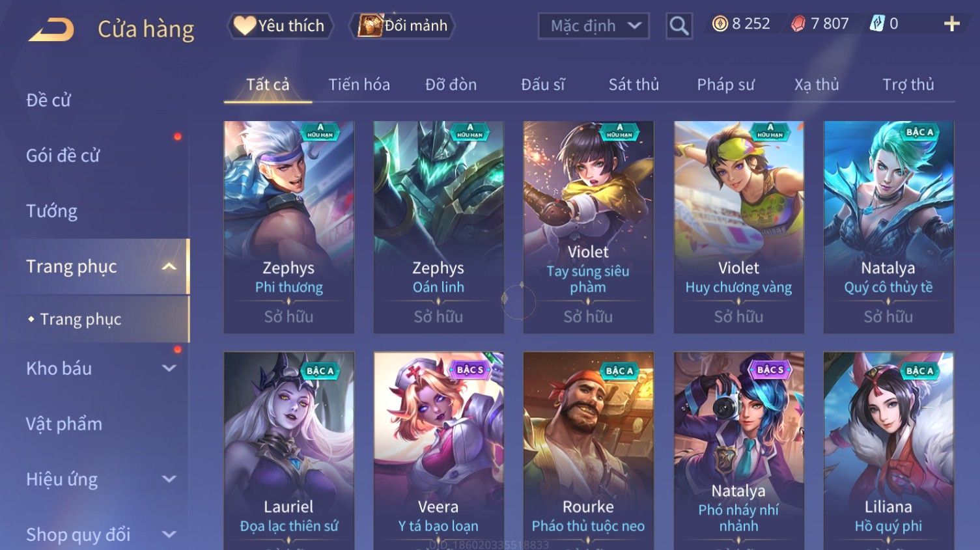Click the blue voucher ticket icon

pos(876,24)
